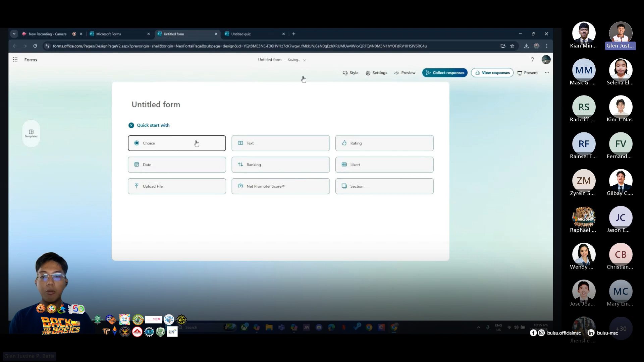Add a Rating question

tap(384, 143)
